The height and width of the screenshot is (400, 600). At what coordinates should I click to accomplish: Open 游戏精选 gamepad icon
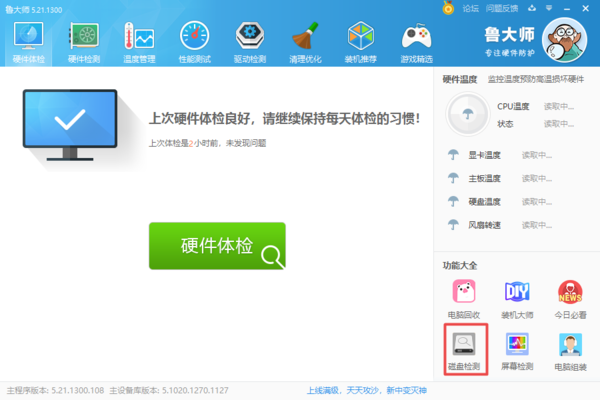click(x=416, y=43)
